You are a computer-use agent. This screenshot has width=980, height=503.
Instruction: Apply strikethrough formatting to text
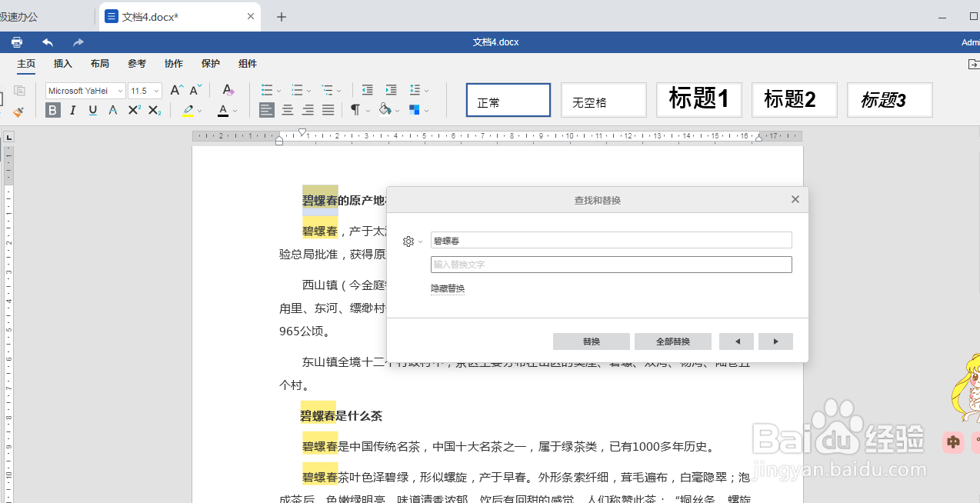pyautogui.click(x=112, y=110)
